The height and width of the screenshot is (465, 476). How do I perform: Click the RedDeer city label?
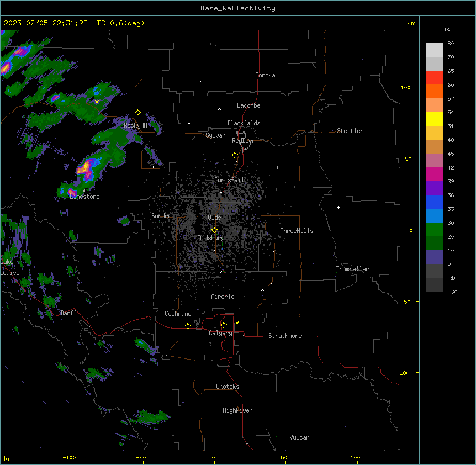[x=243, y=141]
